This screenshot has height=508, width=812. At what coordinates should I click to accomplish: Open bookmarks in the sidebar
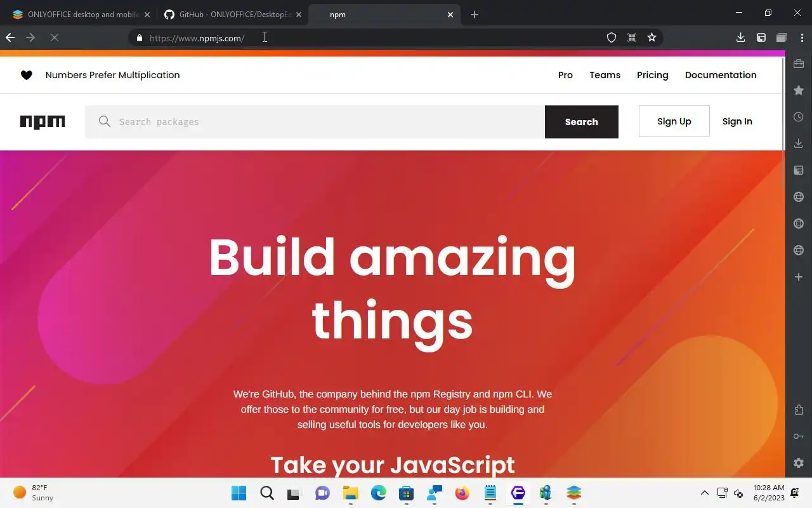coord(799,90)
